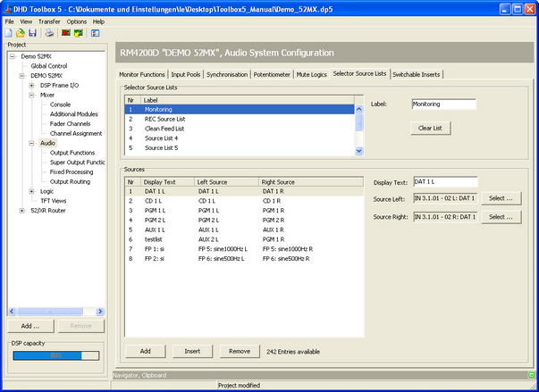Open the View menu

click(x=26, y=21)
